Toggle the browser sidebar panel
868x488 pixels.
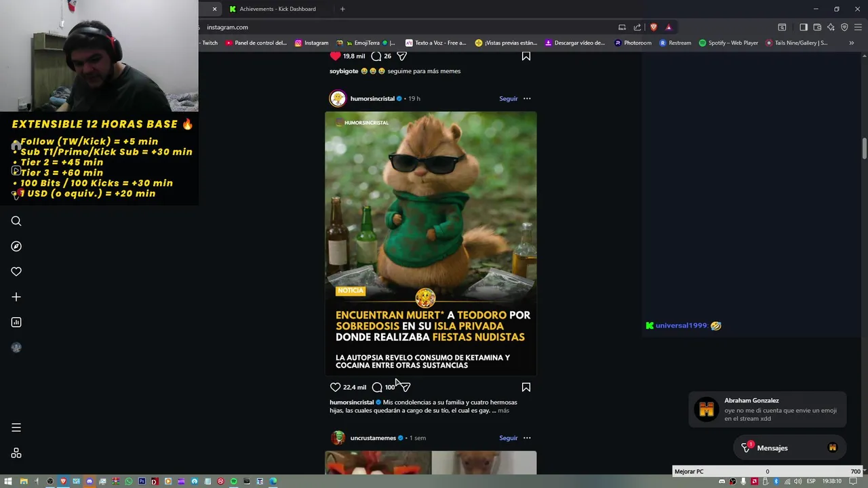804,27
